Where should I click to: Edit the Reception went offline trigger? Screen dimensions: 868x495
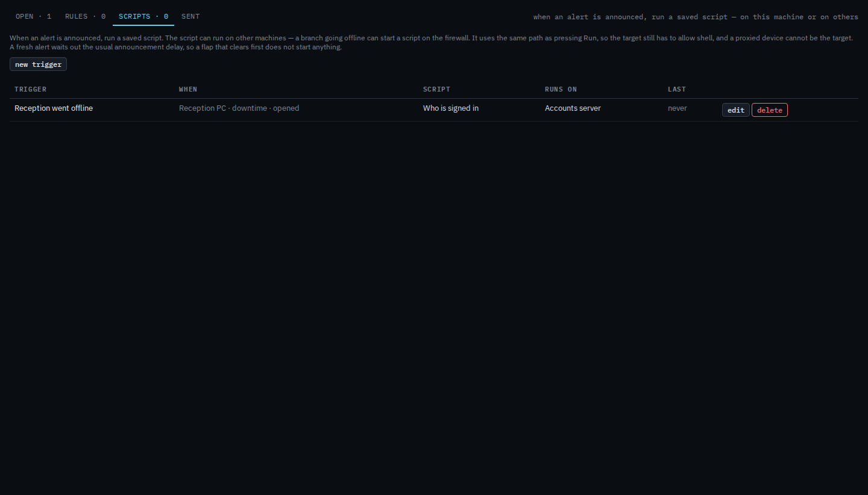[x=736, y=110]
